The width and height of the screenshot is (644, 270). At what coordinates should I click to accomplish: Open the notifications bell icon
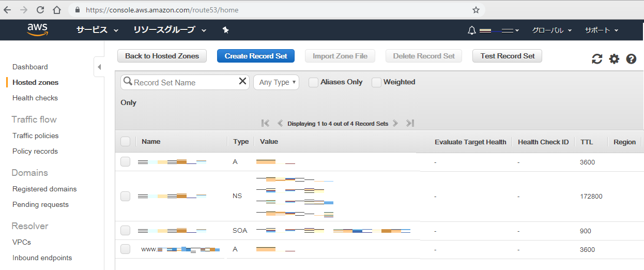coord(471,31)
